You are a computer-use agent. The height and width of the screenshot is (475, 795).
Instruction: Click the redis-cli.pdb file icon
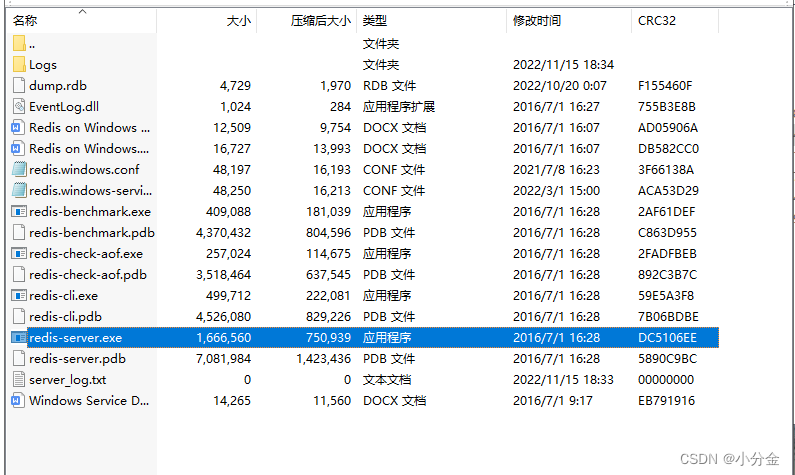coord(19,316)
